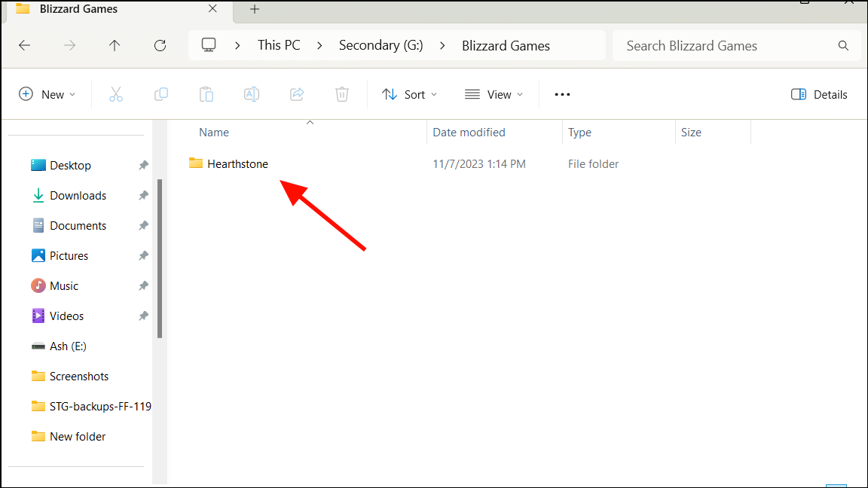
Task: Click the Share icon in the toolbar
Action: pos(296,93)
